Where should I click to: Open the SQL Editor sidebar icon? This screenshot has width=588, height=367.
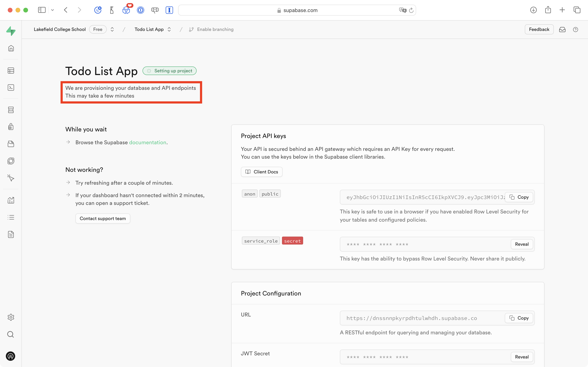11,88
